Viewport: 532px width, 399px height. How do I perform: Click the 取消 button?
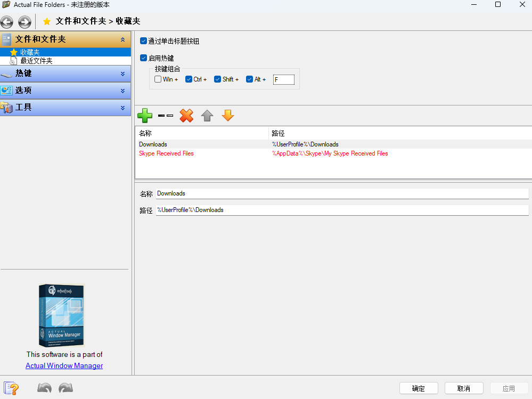point(463,388)
